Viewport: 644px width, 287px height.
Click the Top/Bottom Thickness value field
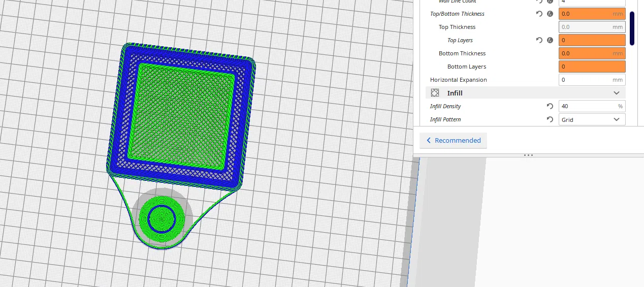[x=592, y=14]
